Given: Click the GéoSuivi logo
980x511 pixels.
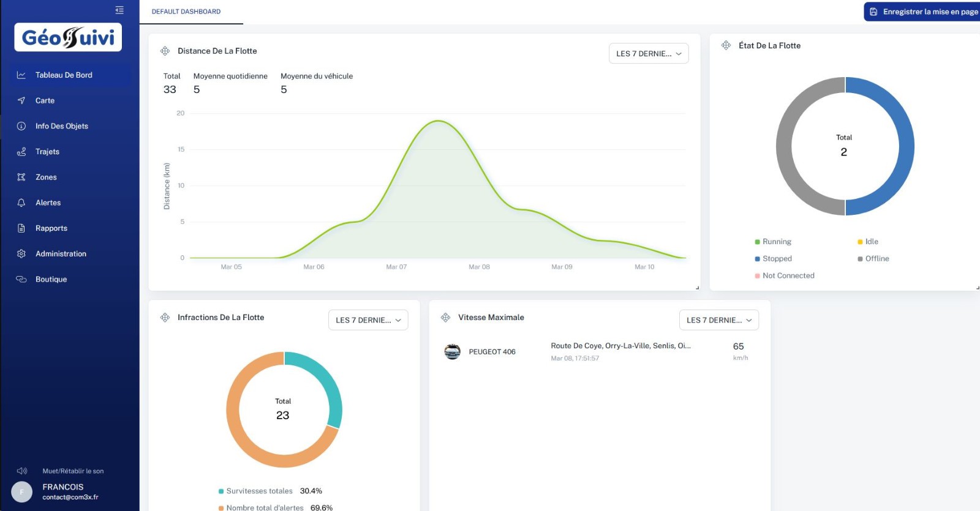Looking at the screenshot, I should pos(68,37).
